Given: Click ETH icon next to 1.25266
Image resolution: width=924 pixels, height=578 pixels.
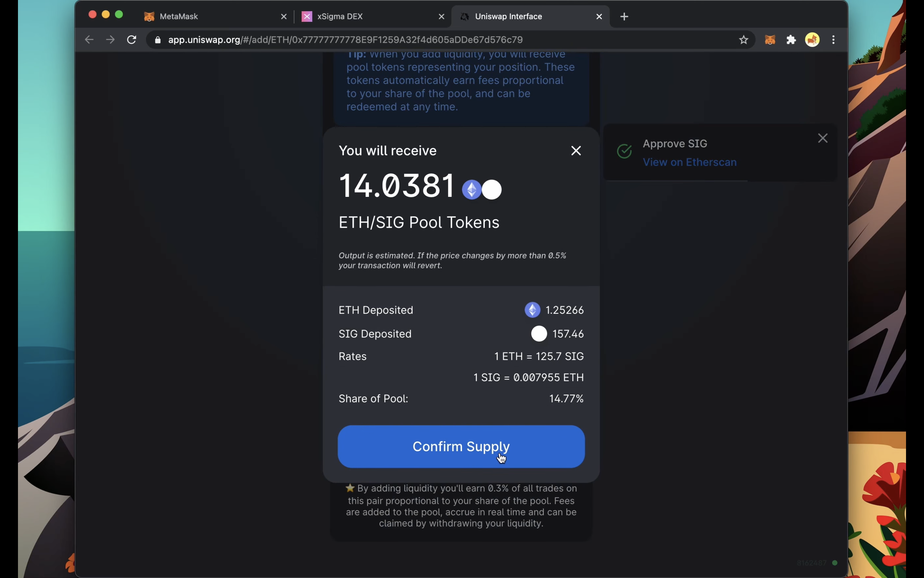Looking at the screenshot, I should click(x=532, y=310).
